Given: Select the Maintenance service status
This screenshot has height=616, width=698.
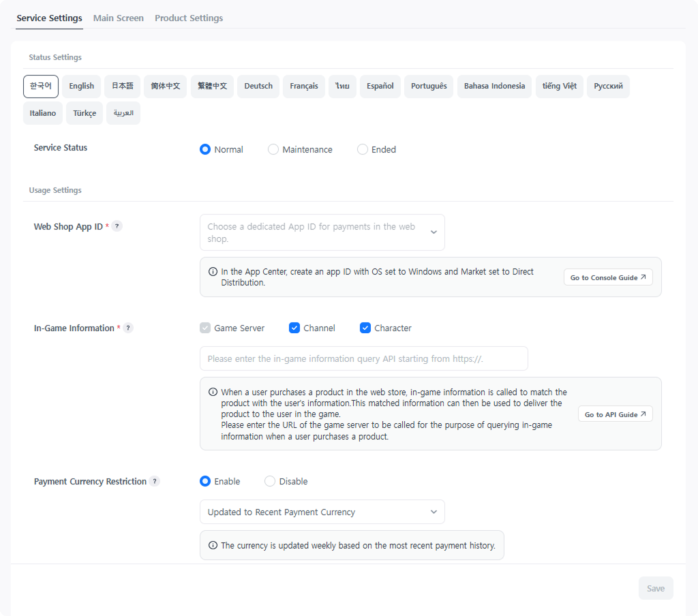Looking at the screenshot, I should coord(273,149).
